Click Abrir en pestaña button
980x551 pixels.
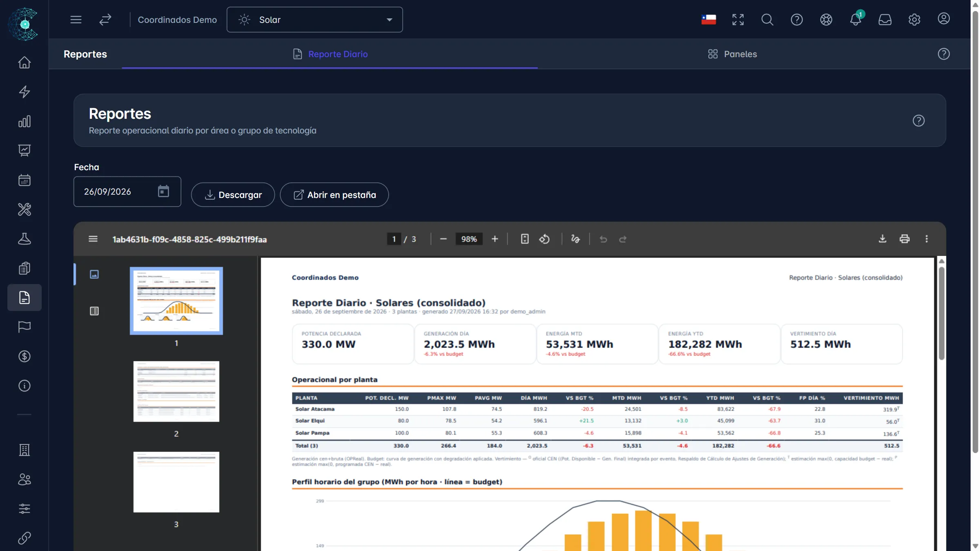(334, 195)
